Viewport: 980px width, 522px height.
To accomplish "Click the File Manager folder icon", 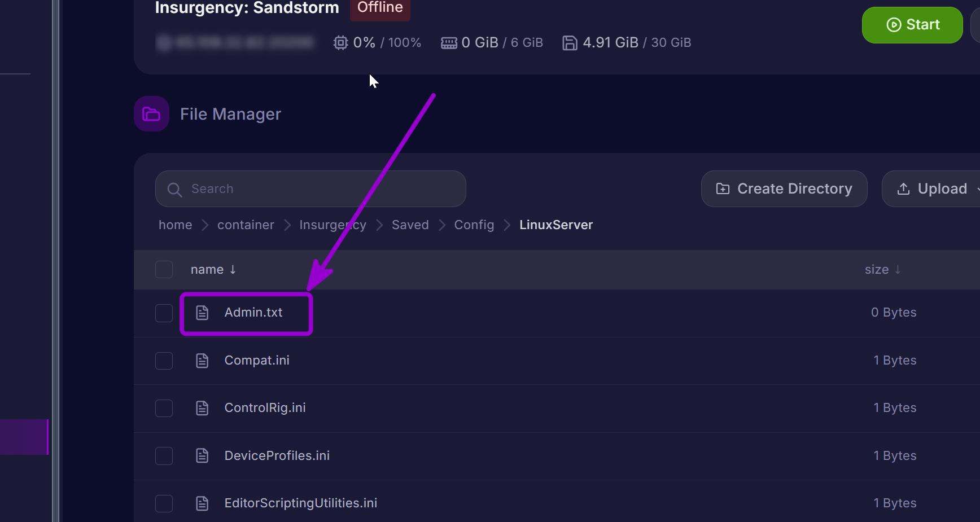I will [151, 114].
